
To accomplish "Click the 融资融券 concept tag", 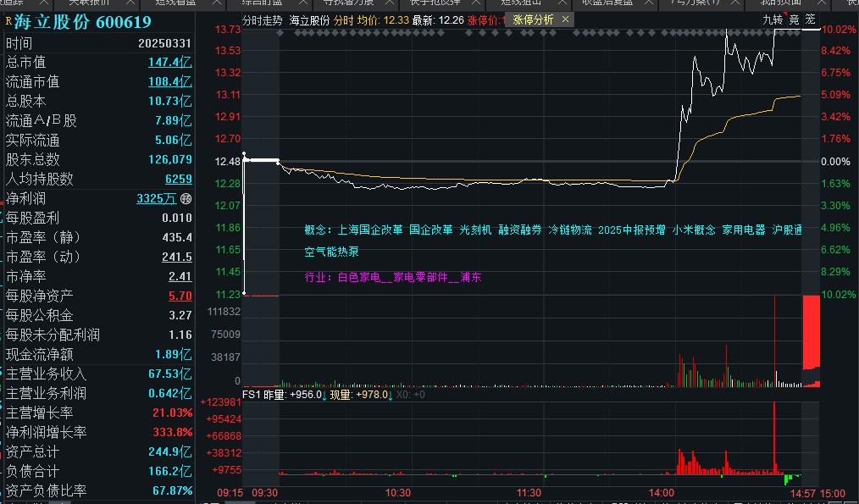I will click(520, 230).
